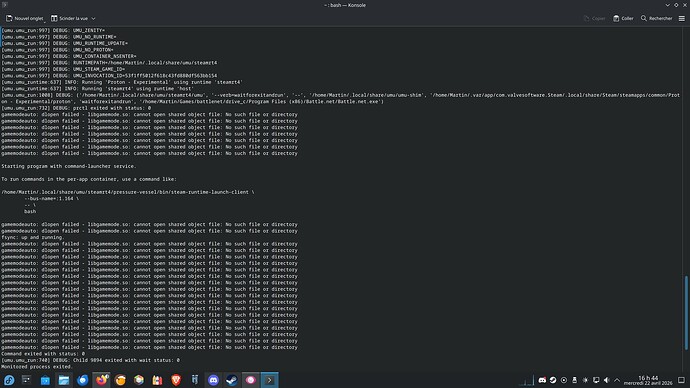This screenshot has width=690, height=388.
Task: Click the Steam system tray icon
Action: (x=553, y=380)
